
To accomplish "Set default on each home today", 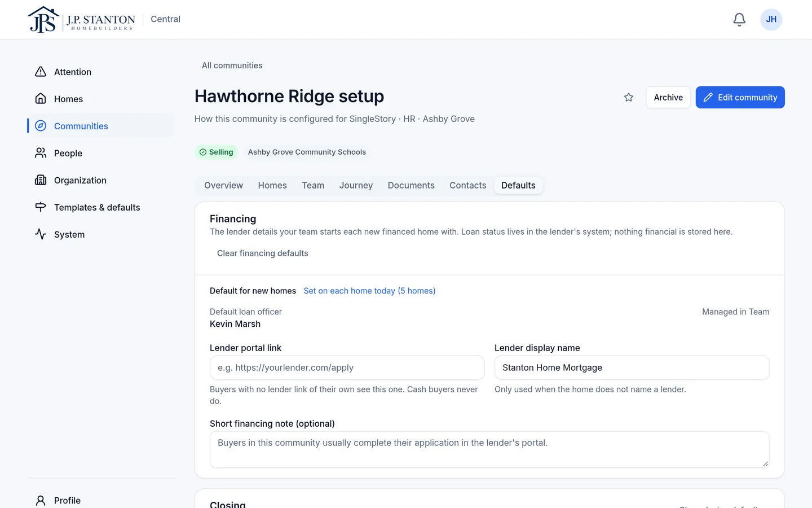I will (x=369, y=291).
